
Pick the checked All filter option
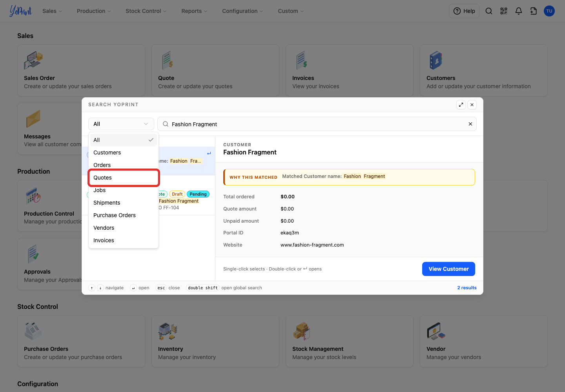(x=124, y=140)
